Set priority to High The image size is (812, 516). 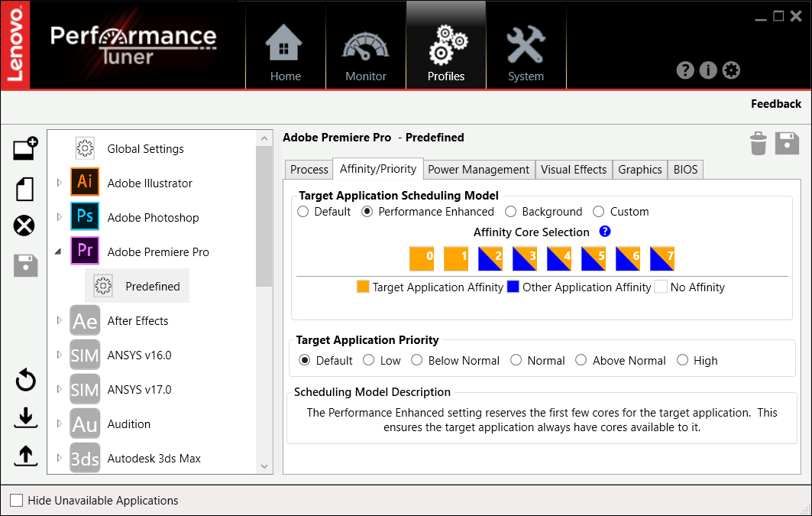pos(697,360)
